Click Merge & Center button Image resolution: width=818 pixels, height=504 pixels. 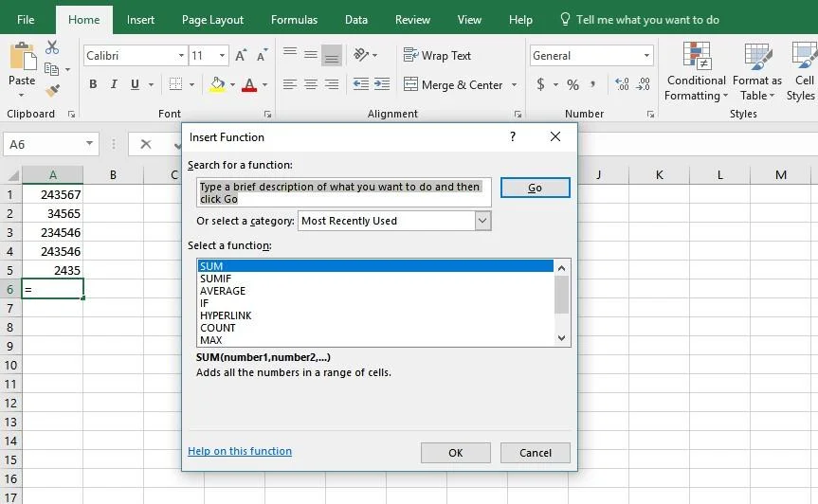(x=453, y=84)
